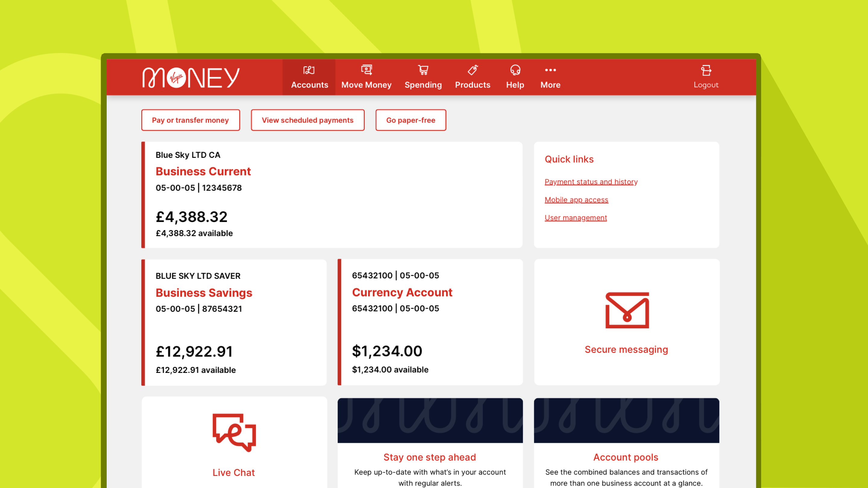Open the User management quick link
Viewport: 868px width, 488px height.
[576, 218]
